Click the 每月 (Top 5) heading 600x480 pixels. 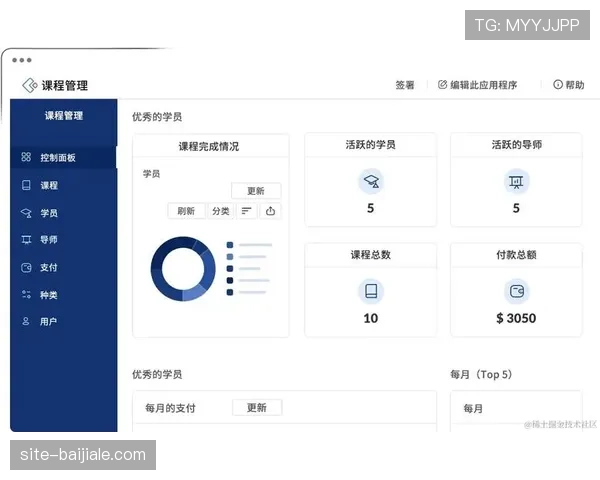pos(481,374)
